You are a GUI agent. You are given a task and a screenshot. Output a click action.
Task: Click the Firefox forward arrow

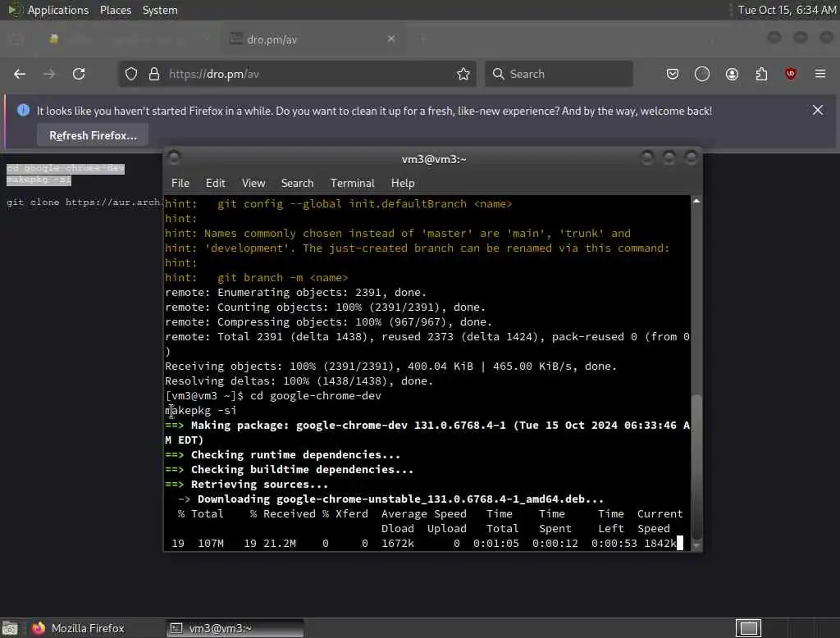coord(49,74)
